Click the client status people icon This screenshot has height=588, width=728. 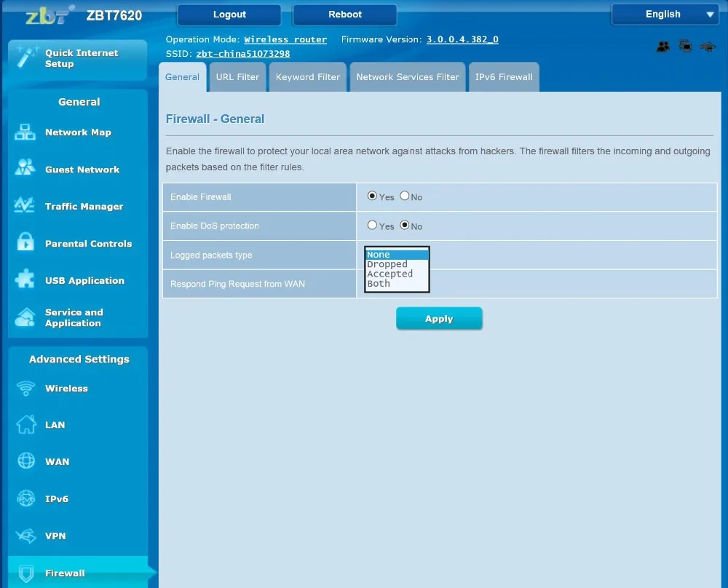[x=663, y=47]
